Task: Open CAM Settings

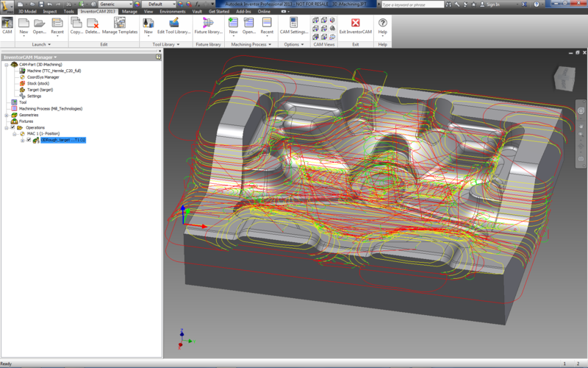Action: click(x=293, y=24)
